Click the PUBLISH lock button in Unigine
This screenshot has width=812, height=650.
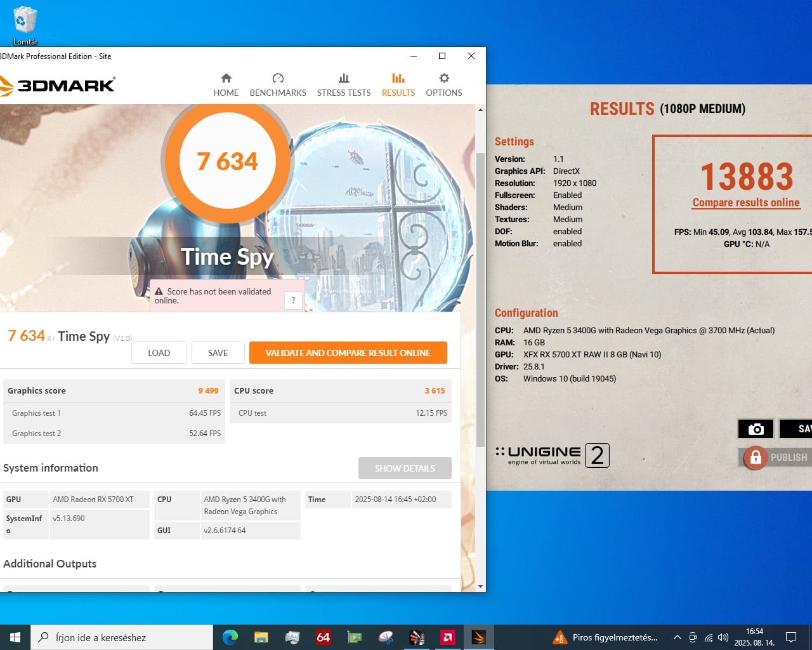coord(775,457)
